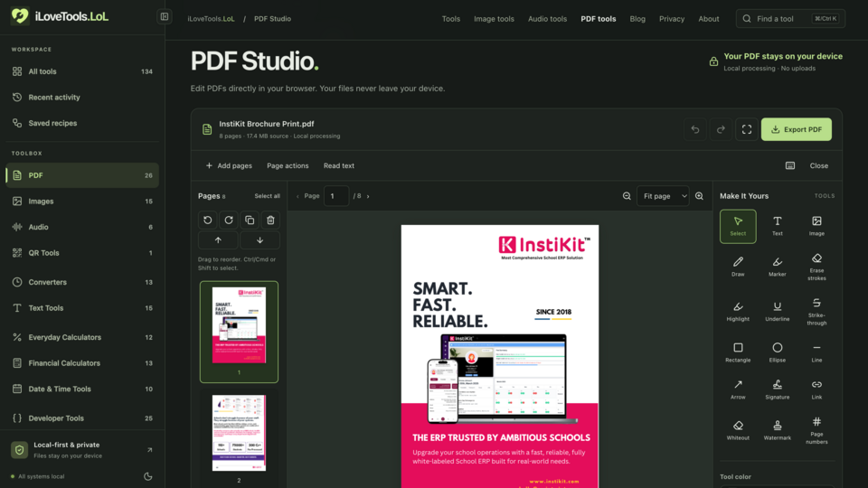Choose the Ellipse shape tool
This screenshot has width=868, height=488.
tap(778, 352)
